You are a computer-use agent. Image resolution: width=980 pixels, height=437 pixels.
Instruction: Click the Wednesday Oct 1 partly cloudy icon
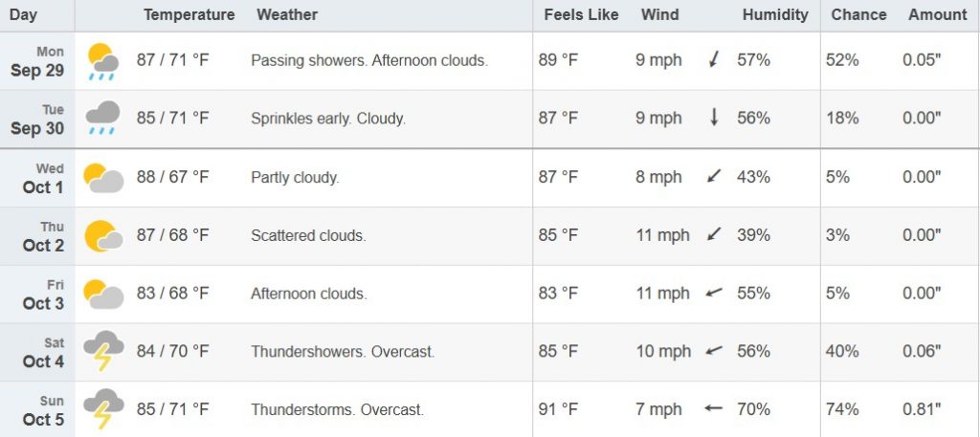click(x=102, y=178)
